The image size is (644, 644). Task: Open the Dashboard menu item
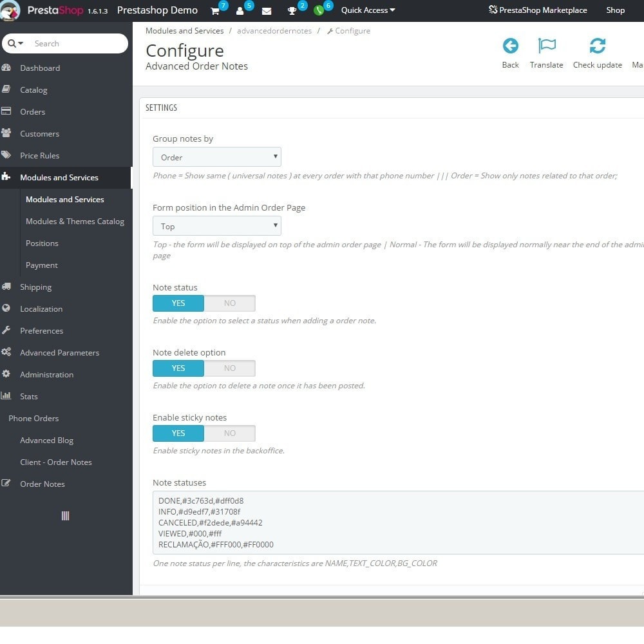click(x=40, y=68)
